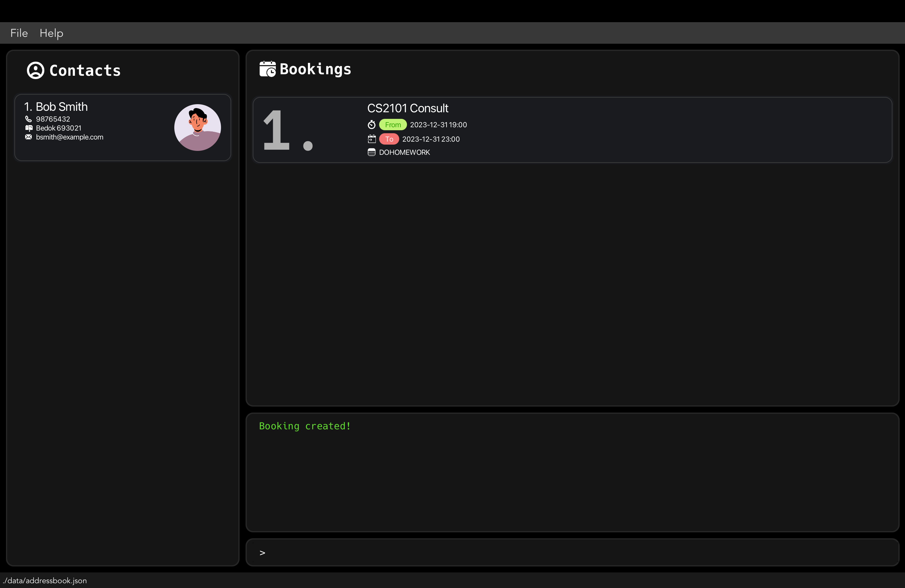The width and height of the screenshot is (905, 588).
Task: Click the note icon beside DOHOMEWORK
Action: point(372,152)
